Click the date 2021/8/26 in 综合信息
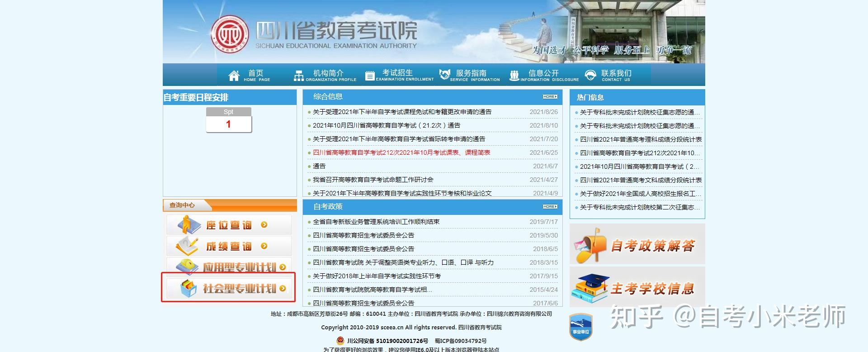The width and height of the screenshot is (868, 352). tap(543, 112)
